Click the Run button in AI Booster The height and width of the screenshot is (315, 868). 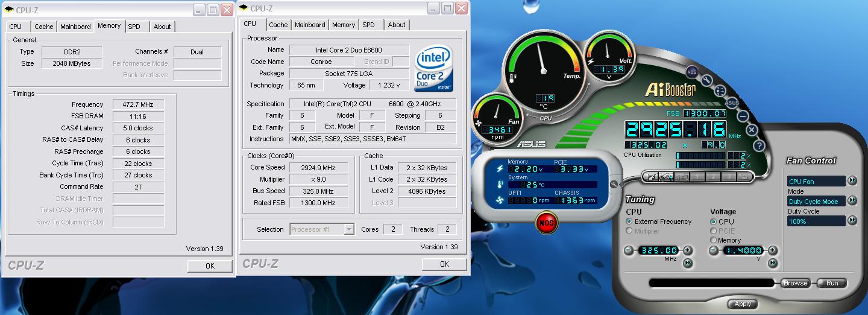tap(832, 283)
